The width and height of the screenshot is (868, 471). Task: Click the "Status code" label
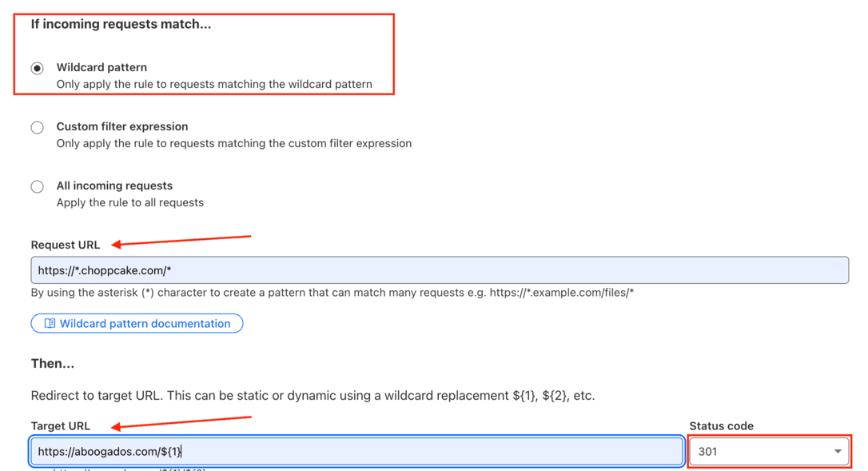pos(721,426)
